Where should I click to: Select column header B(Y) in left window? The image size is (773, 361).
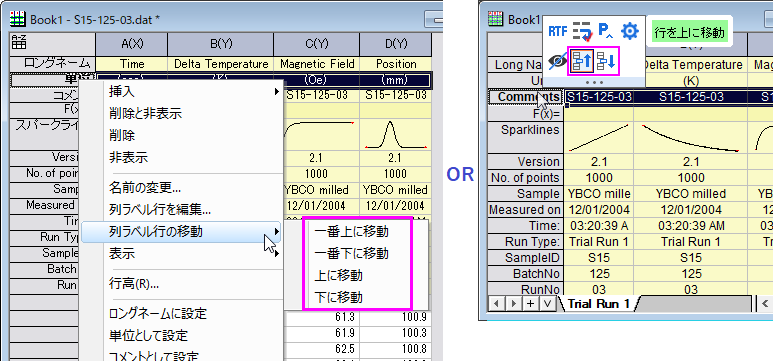221,44
